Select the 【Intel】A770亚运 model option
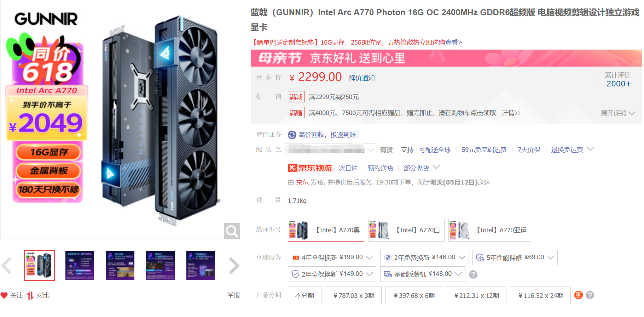The width and height of the screenshot is (644, 317). [490, 230]
